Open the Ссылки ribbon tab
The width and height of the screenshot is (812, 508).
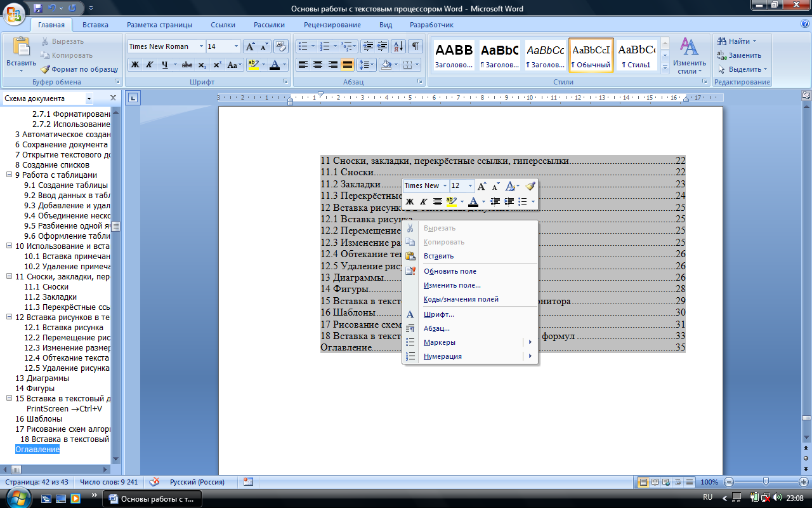click(223, 25)
